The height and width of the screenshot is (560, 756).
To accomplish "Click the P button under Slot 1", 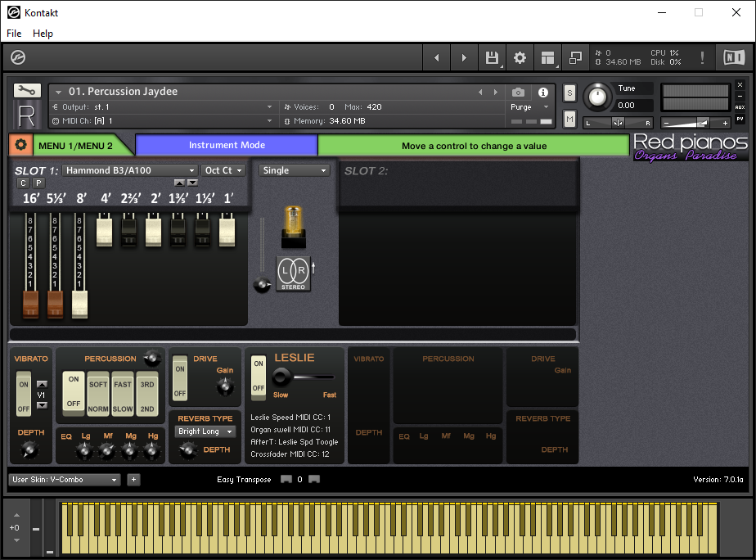I will (38, 183).
